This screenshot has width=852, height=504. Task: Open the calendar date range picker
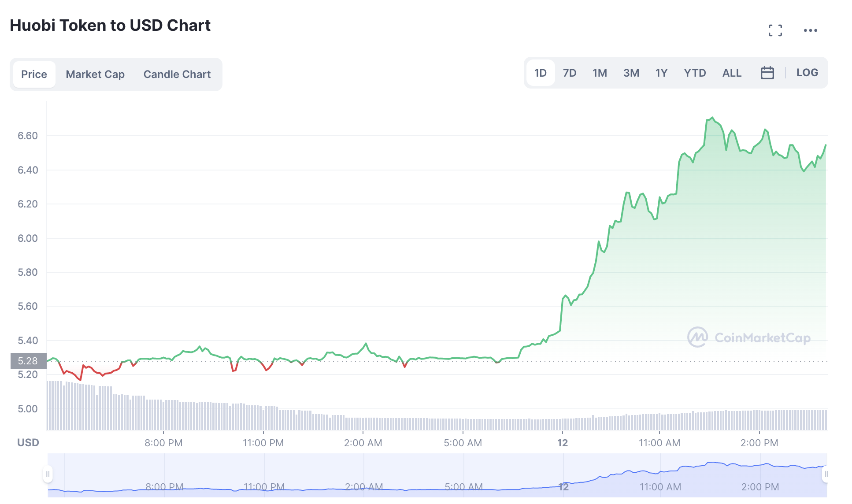(767, 73)
